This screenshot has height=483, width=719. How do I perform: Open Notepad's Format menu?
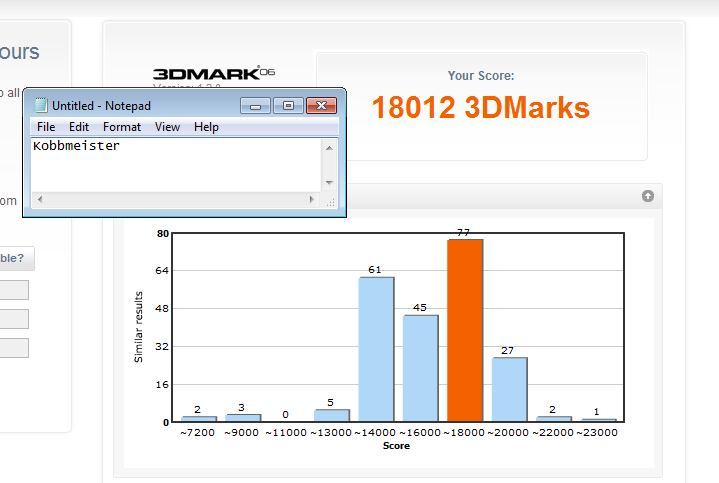click(122, 127)
